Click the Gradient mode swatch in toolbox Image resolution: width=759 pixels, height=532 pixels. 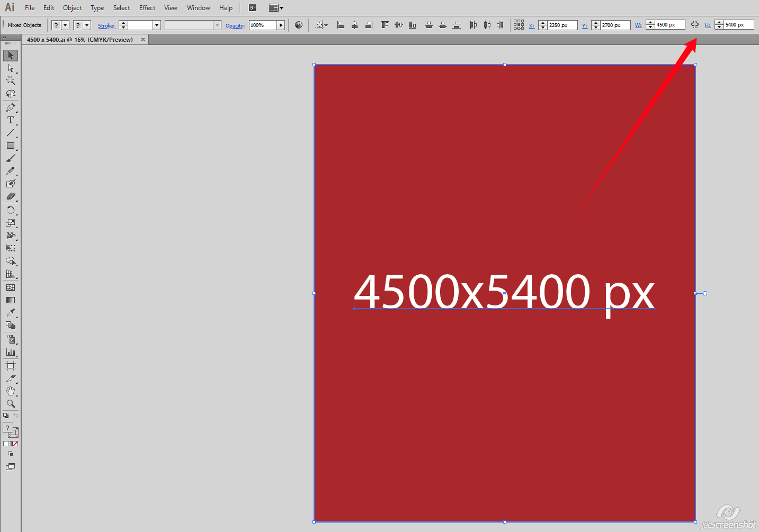coord(11,444)
